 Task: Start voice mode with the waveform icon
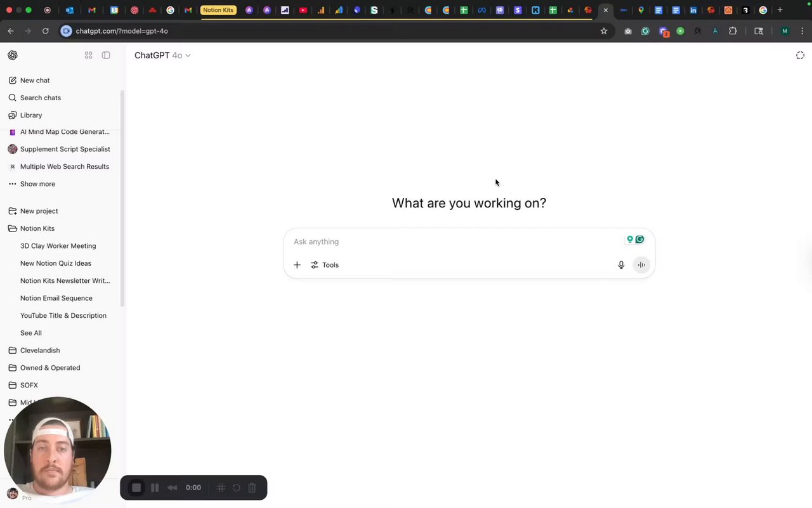[641, 265]
